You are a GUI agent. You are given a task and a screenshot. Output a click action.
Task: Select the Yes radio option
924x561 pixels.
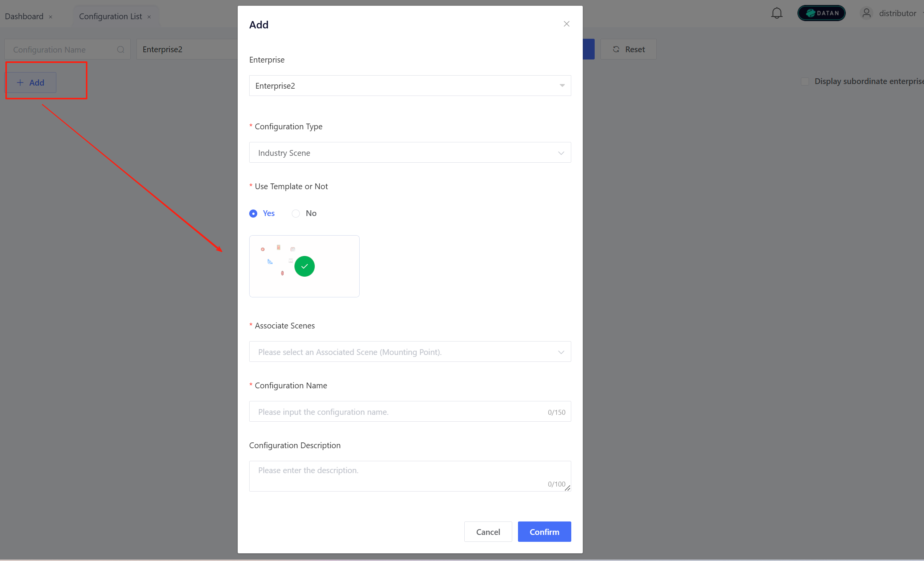253,213
